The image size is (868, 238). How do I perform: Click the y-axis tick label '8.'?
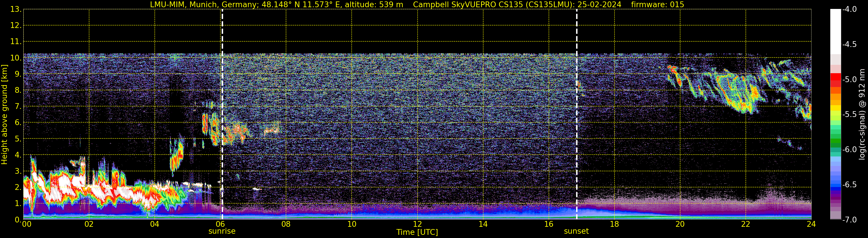(x=18, y=90)
